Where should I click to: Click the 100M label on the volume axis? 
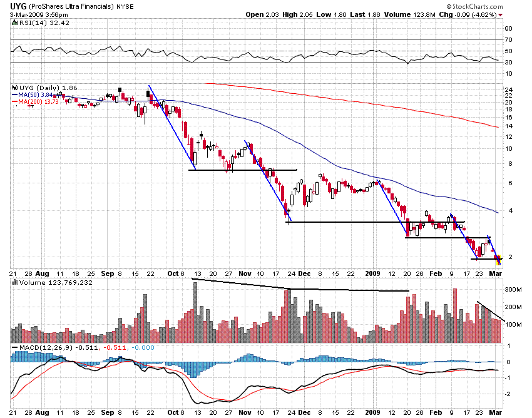(x=513, y=324)
